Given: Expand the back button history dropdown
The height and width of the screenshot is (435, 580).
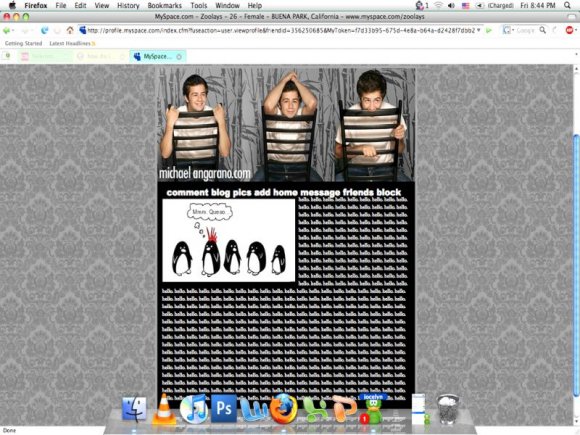Looking at the screenshot, I should (x=13, y=30).
